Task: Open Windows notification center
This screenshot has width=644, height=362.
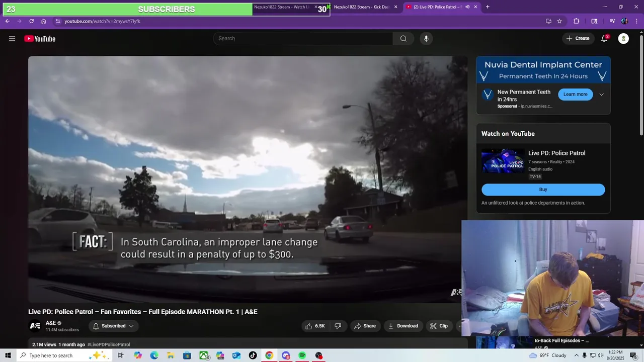Action: [633, 355]
